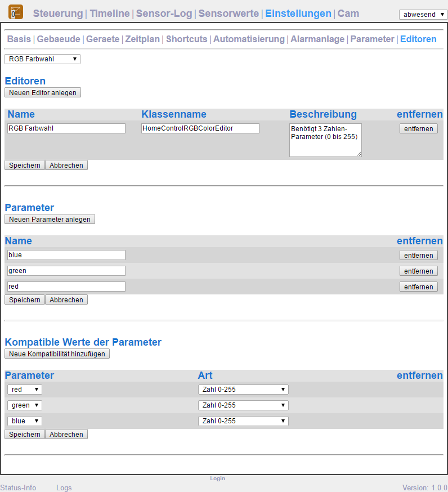Switch to the Steuerung tab

[58, 14]
